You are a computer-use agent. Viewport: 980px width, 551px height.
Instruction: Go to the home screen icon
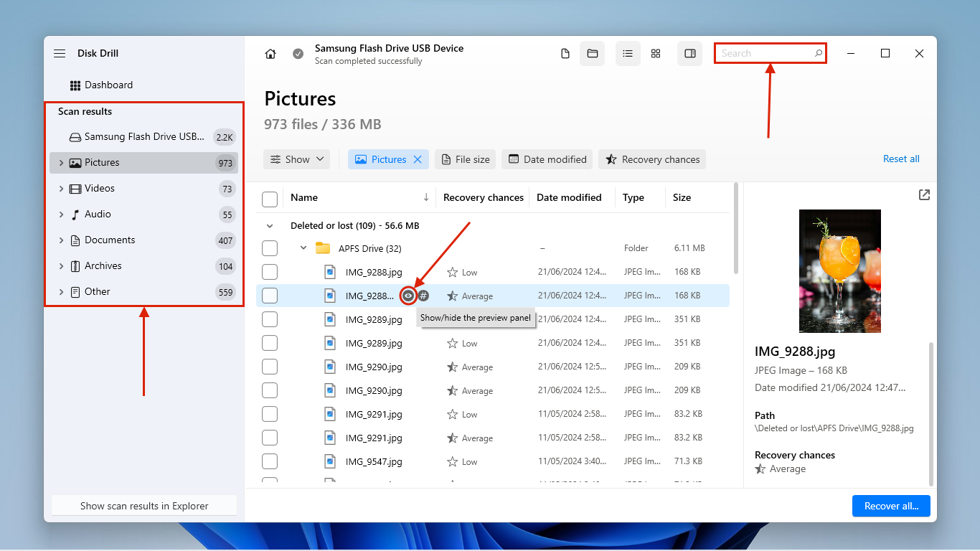coord(270,54)
